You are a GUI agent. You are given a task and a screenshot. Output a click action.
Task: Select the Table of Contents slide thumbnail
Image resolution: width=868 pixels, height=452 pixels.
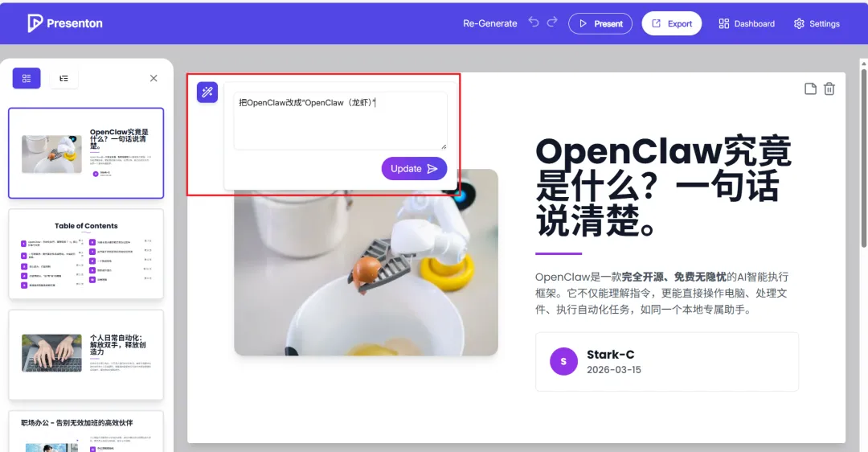tap(86, 253)
